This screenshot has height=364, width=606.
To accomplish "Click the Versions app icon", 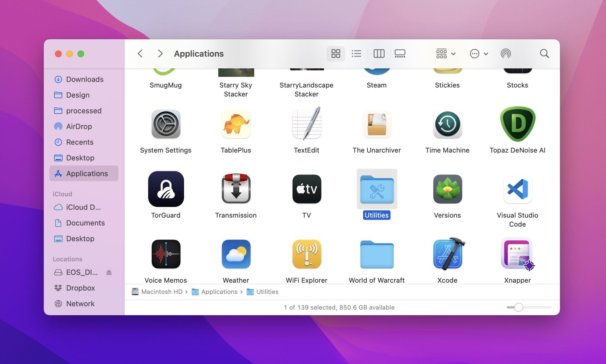I will pyautogui.click(x=447, y=189).
